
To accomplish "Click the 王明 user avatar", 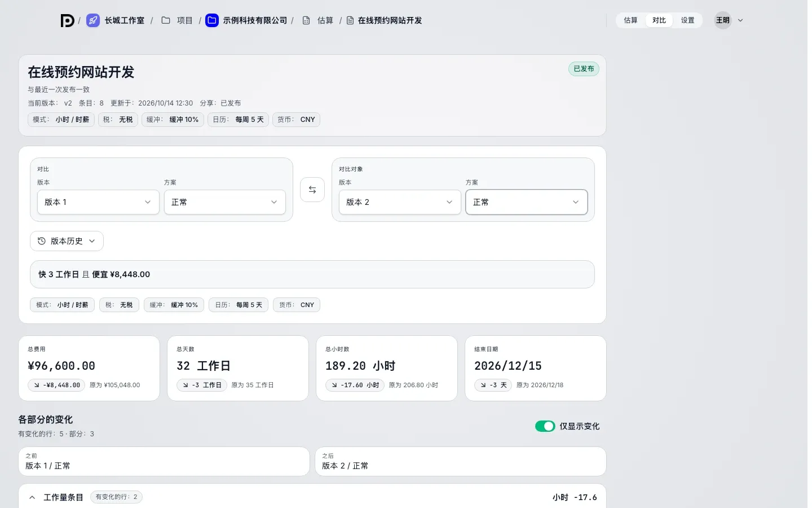I will click(723, 20).
